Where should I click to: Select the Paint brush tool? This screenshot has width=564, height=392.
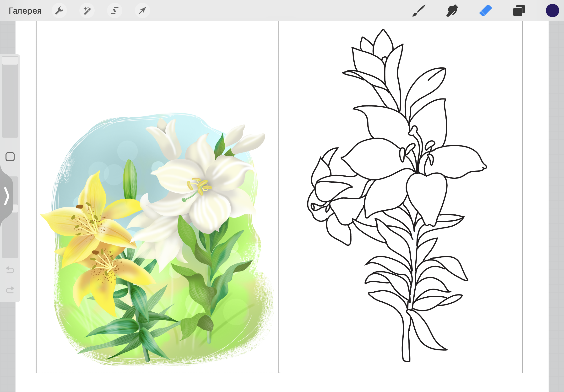pyautogui.click(x=418, y=11)
